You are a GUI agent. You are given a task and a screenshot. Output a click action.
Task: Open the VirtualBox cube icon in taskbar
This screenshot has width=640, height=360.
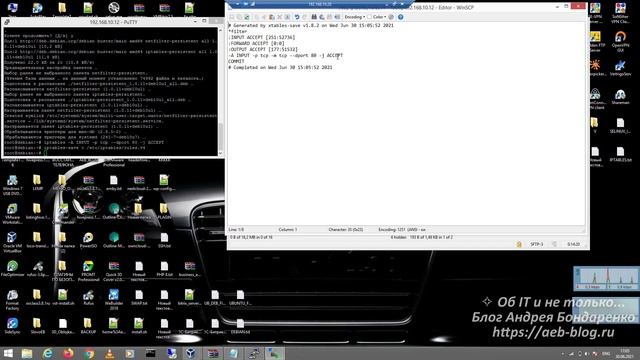pos(191,353)
